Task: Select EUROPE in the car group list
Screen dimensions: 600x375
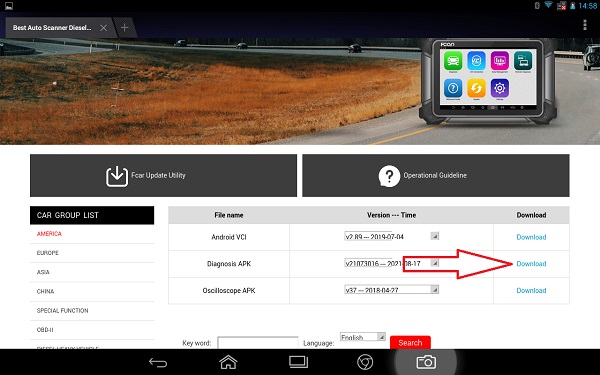Action: 48,253
